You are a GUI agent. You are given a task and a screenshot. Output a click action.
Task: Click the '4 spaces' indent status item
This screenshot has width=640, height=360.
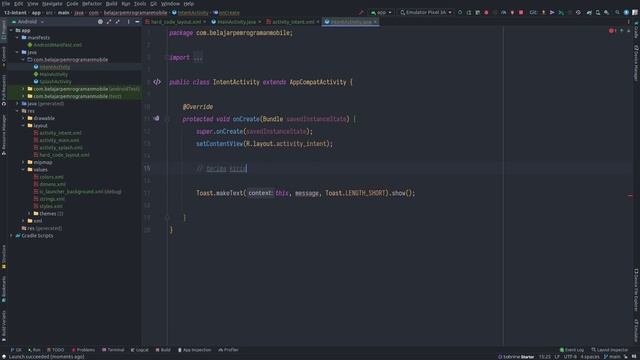590,357
